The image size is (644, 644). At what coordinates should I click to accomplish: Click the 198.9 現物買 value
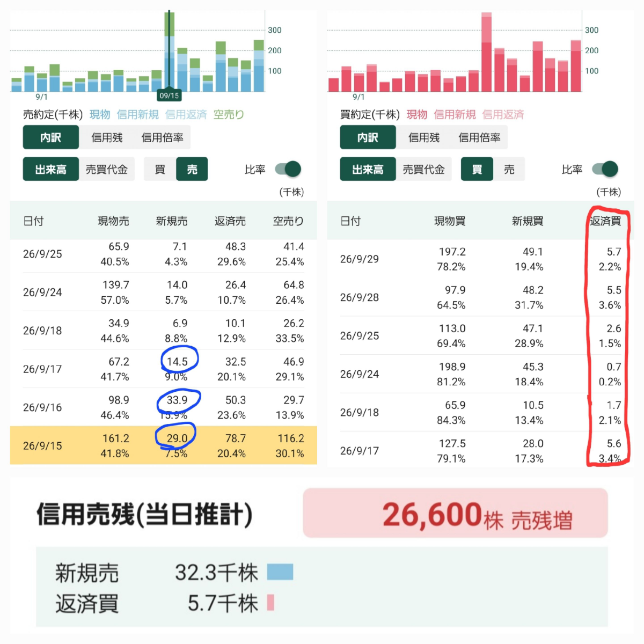[452, 367]
